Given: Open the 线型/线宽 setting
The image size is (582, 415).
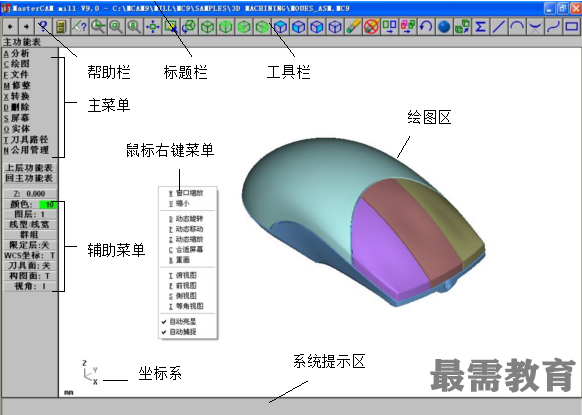Looking at the screenshot, I should pos(30,224).
